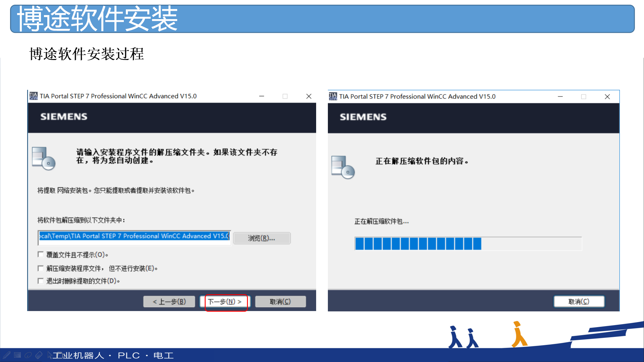
Task: Select the arrow pointer tool icon
Action: pyautogui.click(x=49, y=355)
